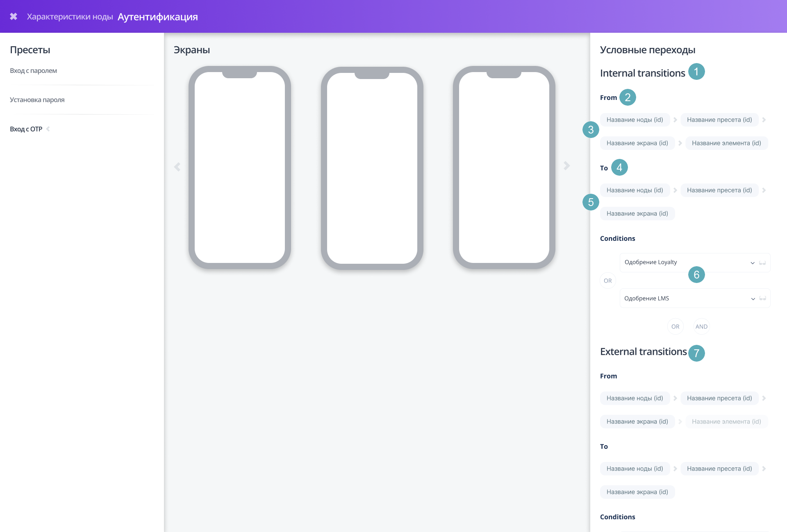The width and height of the screenshot is (787, 532).
Task: Click the Условные переходы panel title
Action: coord(648,50)
